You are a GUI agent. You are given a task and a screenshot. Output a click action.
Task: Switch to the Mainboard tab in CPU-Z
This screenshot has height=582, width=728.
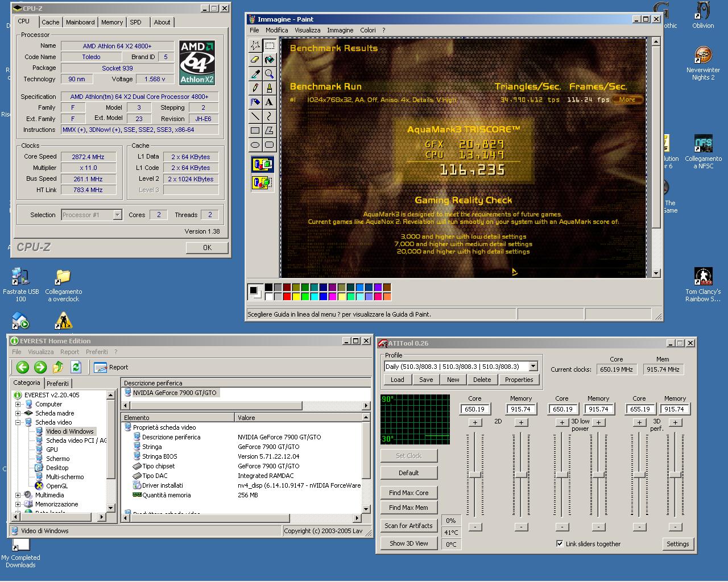click(x=80, y=22)
